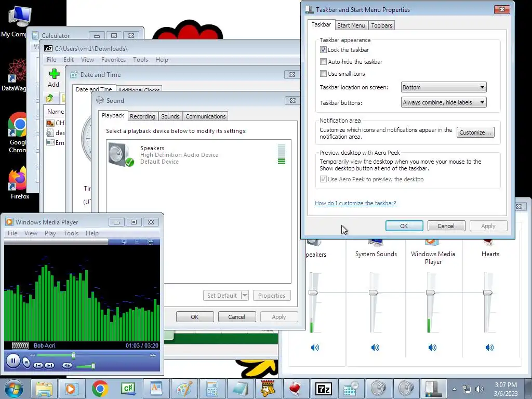Click Cancel in the Sound dialog
This screenshot has width=532, height=399.
pos(236,317)
